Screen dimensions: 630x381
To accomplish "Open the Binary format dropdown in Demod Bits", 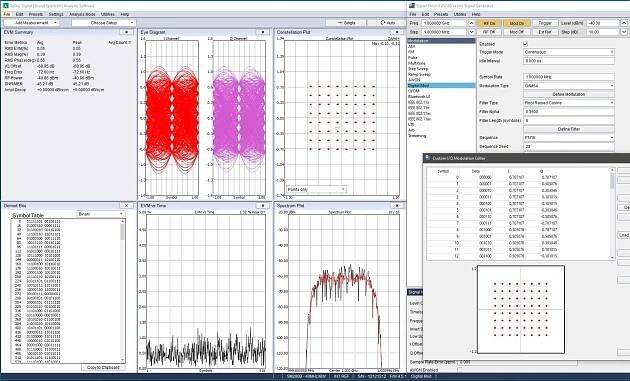I will [x=100, y=214].
